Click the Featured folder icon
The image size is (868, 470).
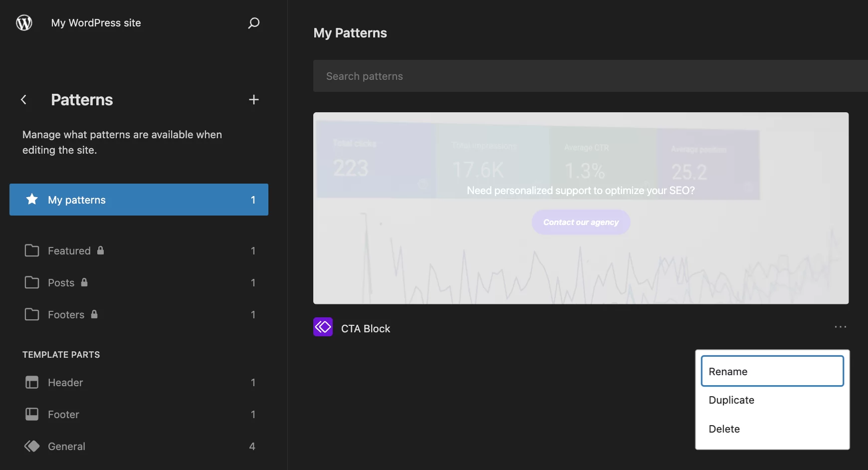pyautogui.click(x=32, y=250)
